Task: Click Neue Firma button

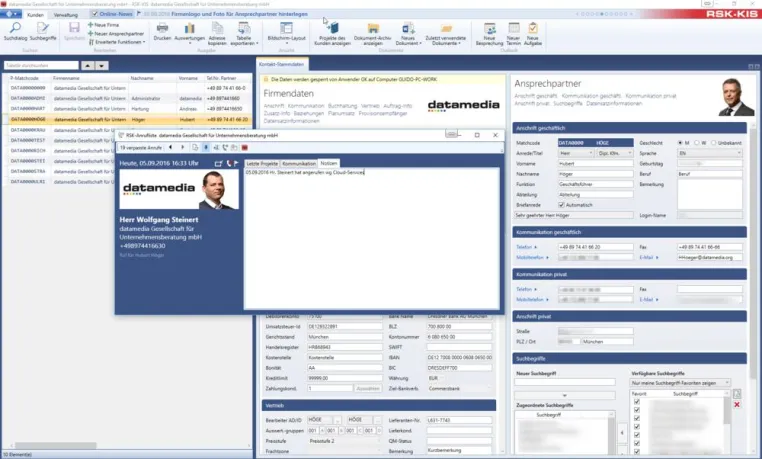Action: (x=104, y=25)
